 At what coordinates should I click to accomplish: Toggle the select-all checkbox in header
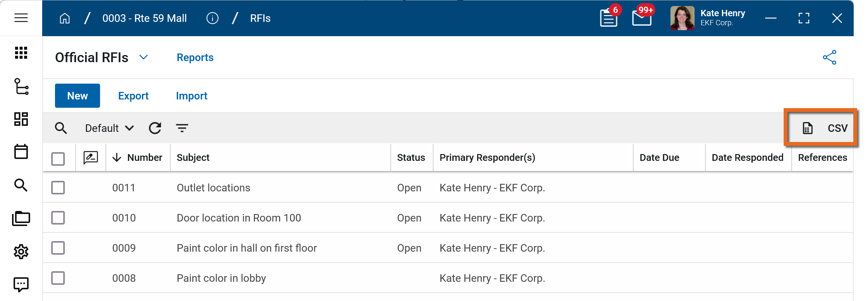coord(58,159)
